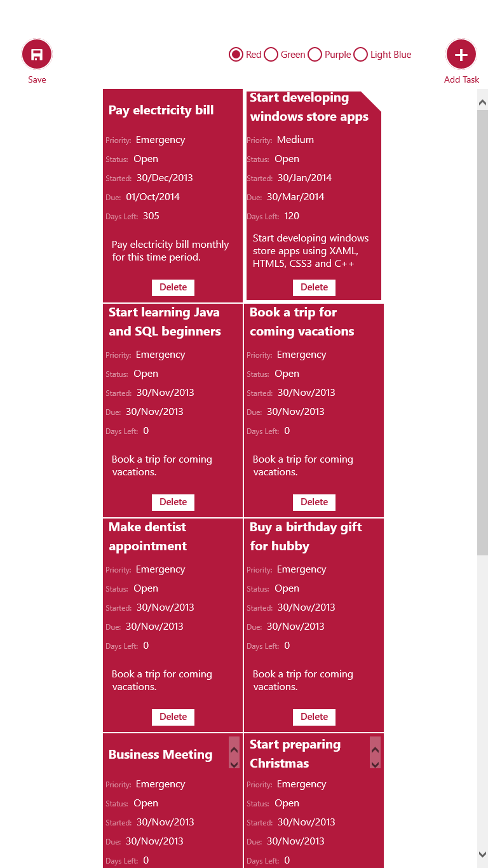Click the electricity bill description text

coord(170,251)
